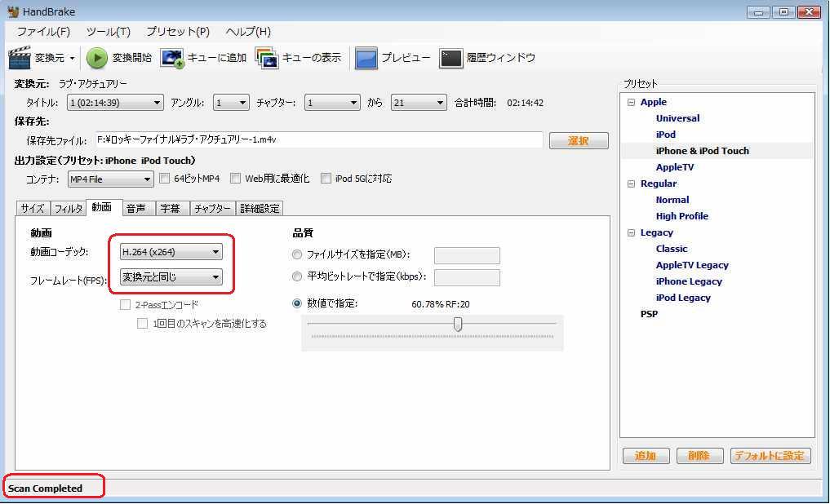The image size is (830, 504).
Task: Switch to the 音声 tab
Action: (135, 209)
